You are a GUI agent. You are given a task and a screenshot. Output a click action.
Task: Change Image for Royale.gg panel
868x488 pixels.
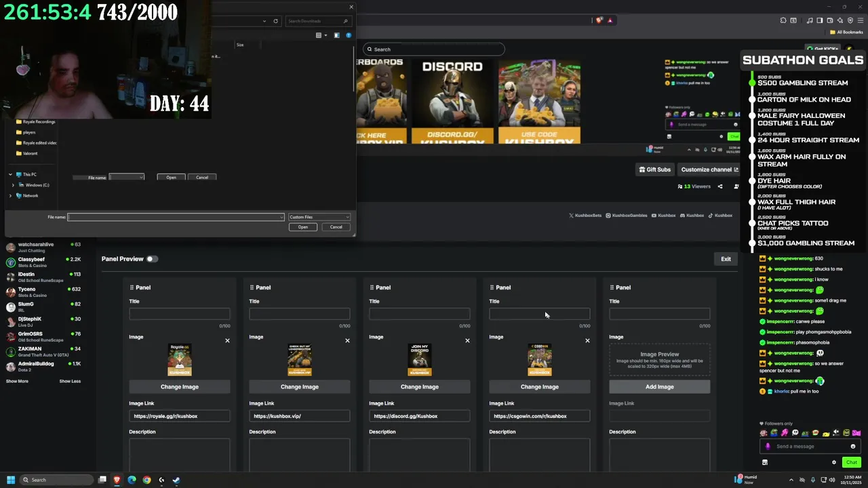click(x=180, y=386)
